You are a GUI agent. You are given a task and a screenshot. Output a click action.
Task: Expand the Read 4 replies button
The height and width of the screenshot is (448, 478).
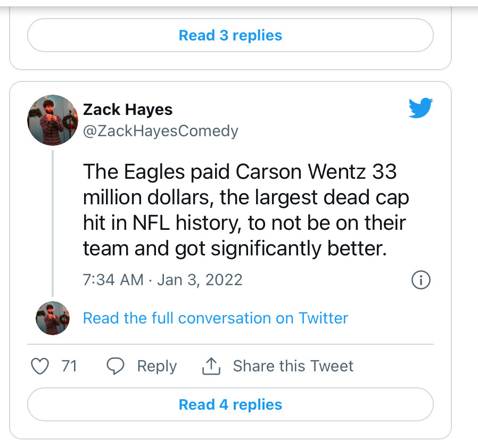tap(230, 404)
